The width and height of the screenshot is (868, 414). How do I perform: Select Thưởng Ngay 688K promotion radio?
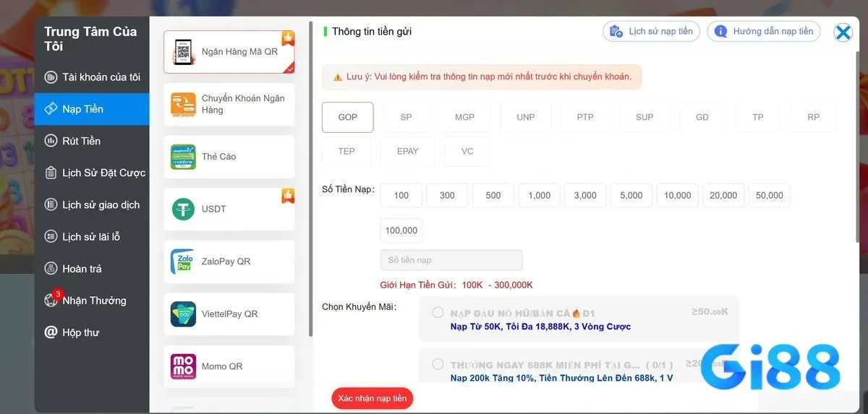[x=438, y=364]
